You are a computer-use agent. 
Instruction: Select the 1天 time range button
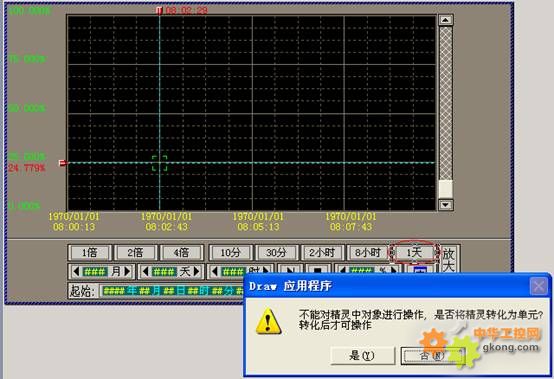pyautogui.click(x=414, y=253)
